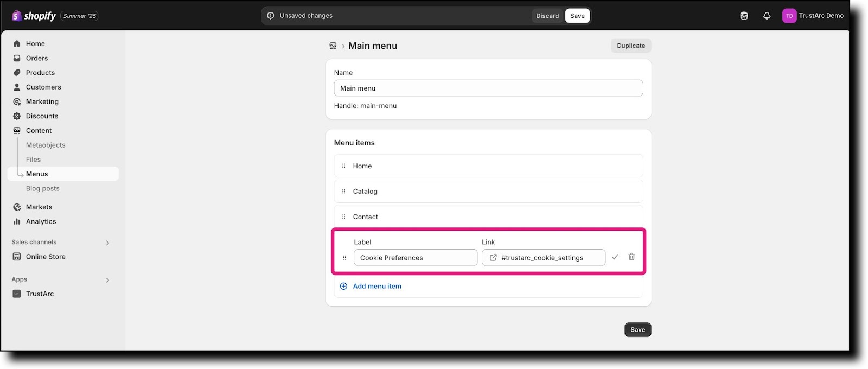
Task: Click the Shopify logo icon
Action: coord(17,16)
